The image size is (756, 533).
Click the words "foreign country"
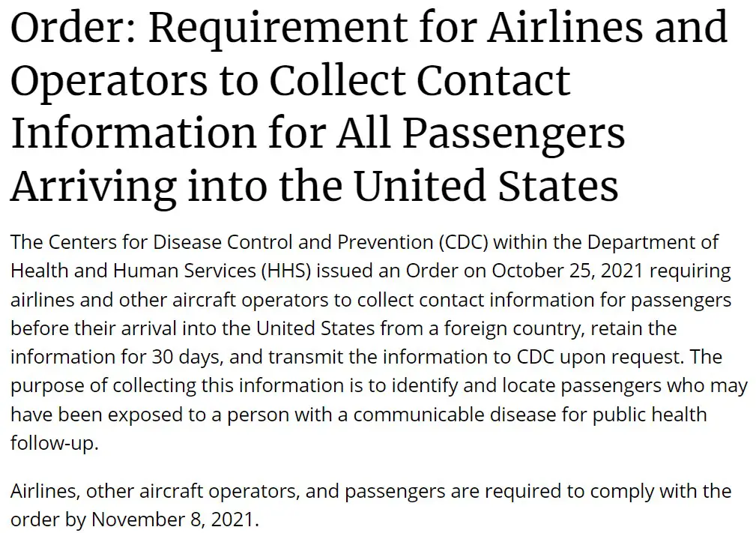pyautogui.click(x=512, y=329)
